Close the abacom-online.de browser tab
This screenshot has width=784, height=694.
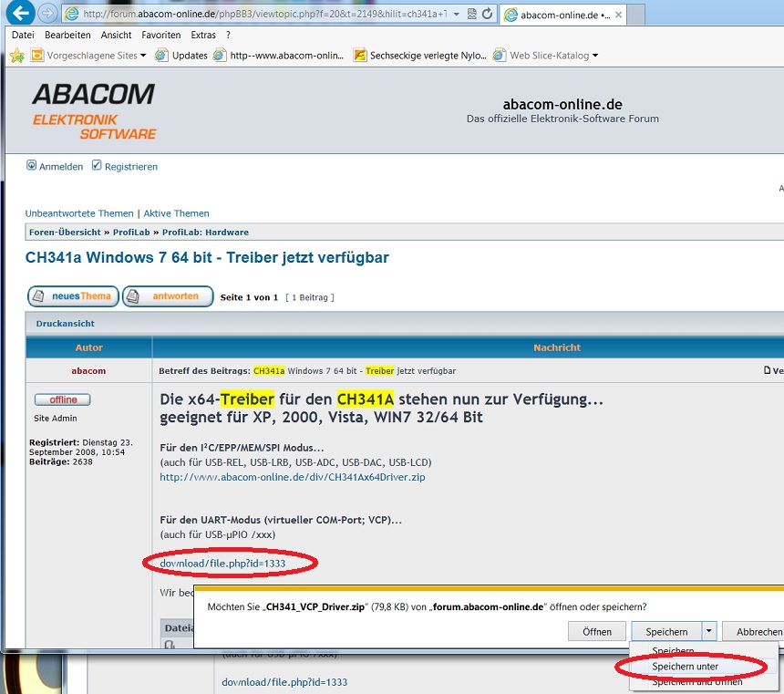618,15
